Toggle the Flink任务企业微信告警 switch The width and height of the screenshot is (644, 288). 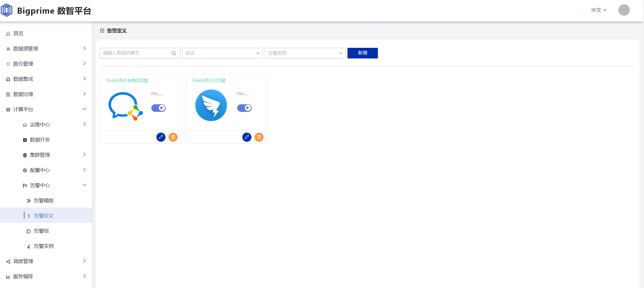point(158,108)
